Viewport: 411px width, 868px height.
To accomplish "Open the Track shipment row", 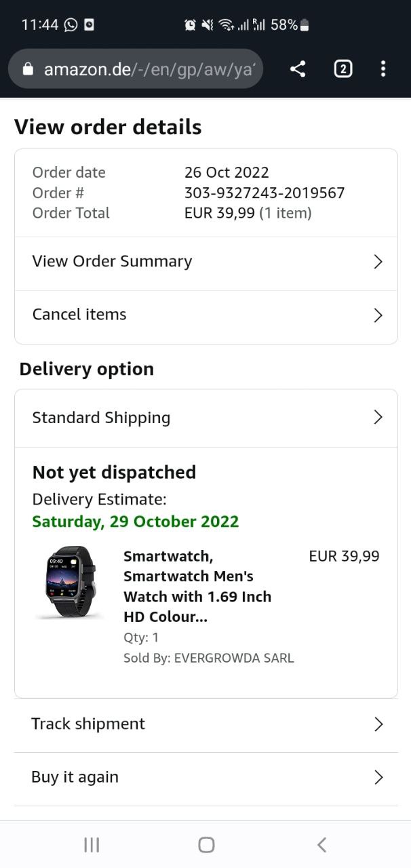I will [206, 724].
